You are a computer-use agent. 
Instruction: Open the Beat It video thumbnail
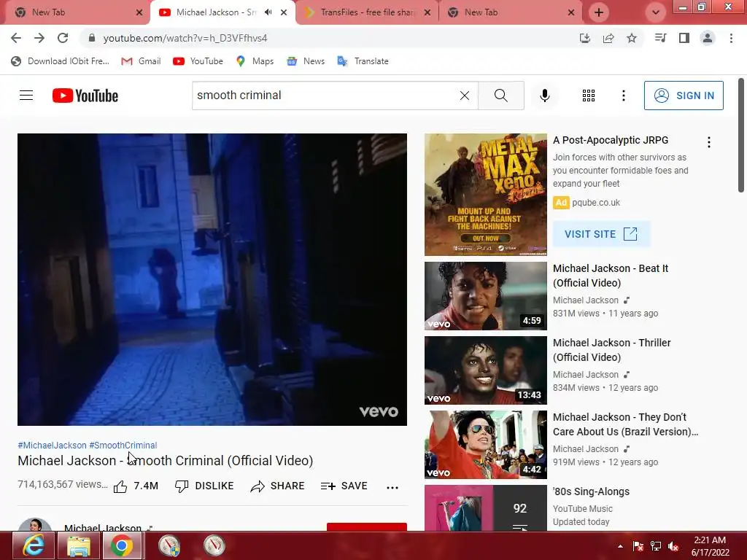coord(485,296)
